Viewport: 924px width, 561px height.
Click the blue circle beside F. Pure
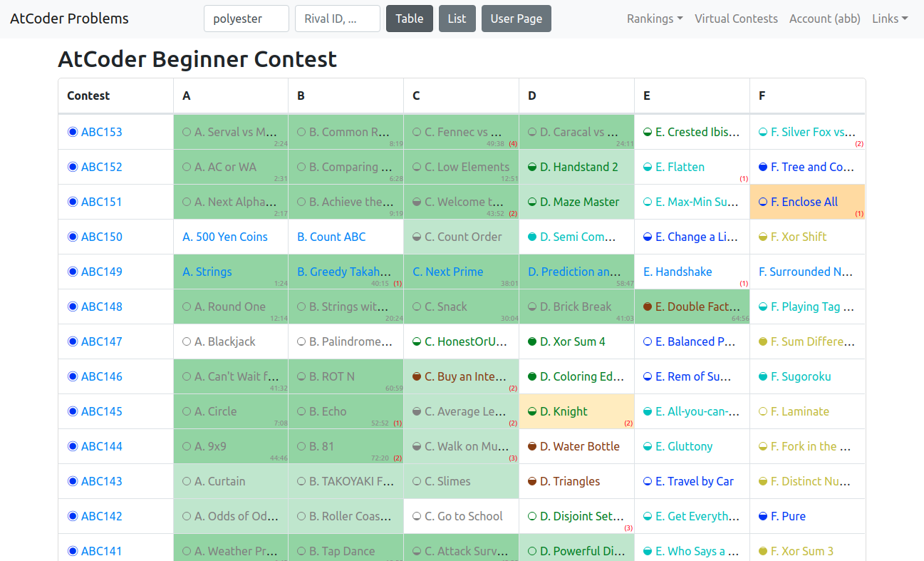[x=763, y=516]
